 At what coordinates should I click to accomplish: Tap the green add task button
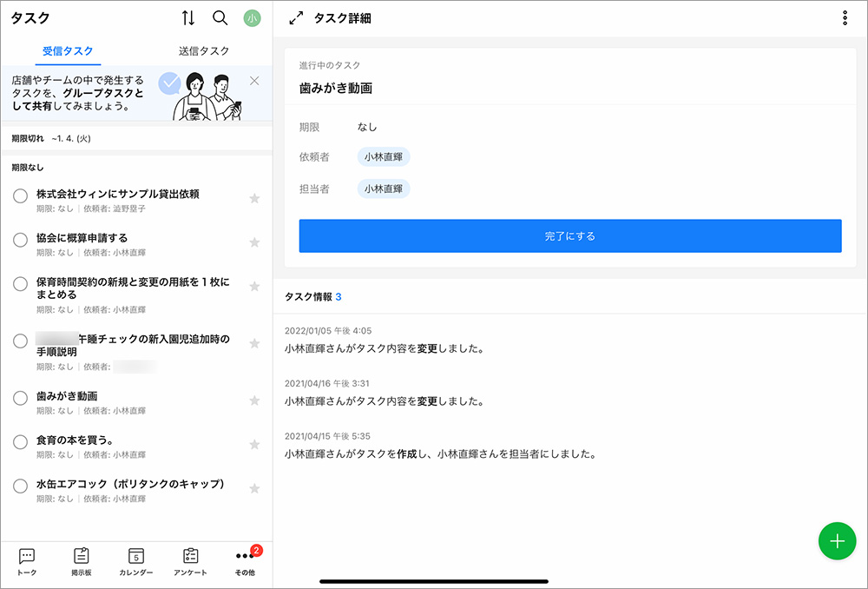tap(837, 541)
